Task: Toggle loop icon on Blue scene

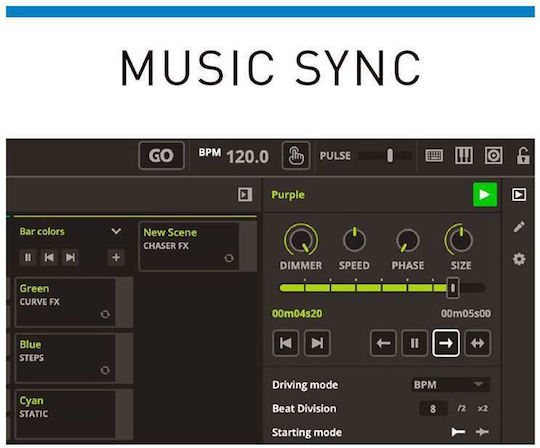Action: [x=105, y=370]
